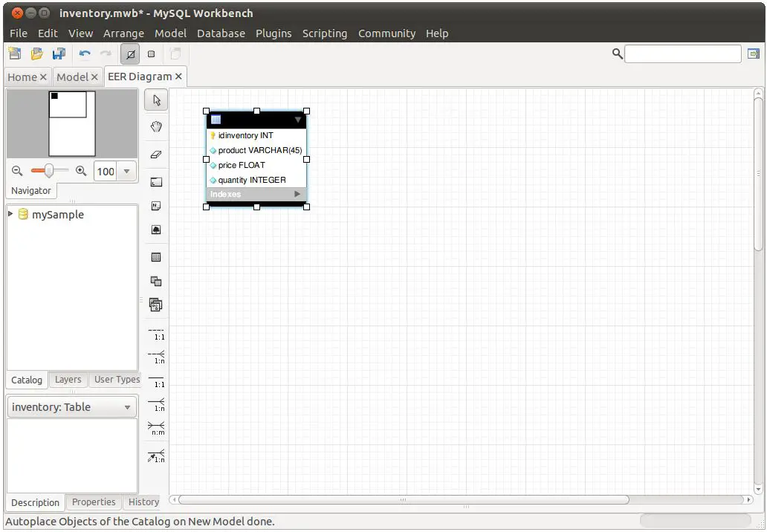767x532 pixels.
Task: Select the Hand pan tool
Action: [156, 127]
